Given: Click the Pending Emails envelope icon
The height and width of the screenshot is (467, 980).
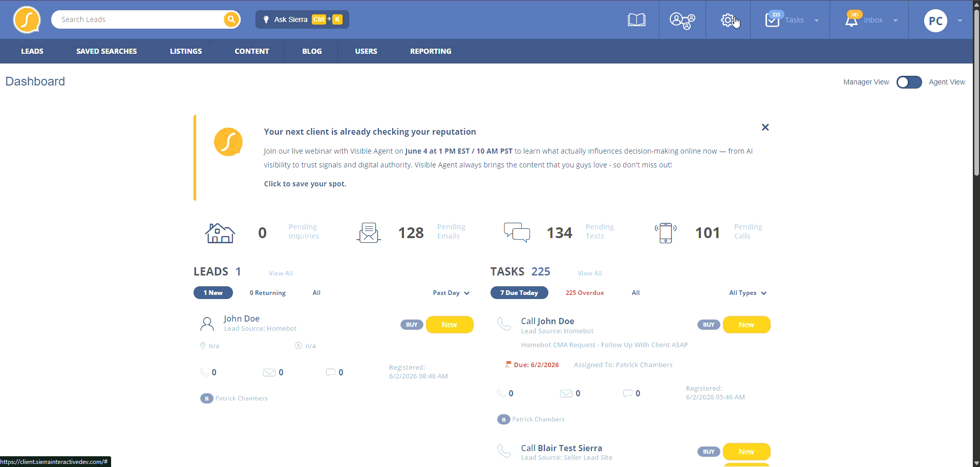Looking at the screenshot, I should 369,233.
